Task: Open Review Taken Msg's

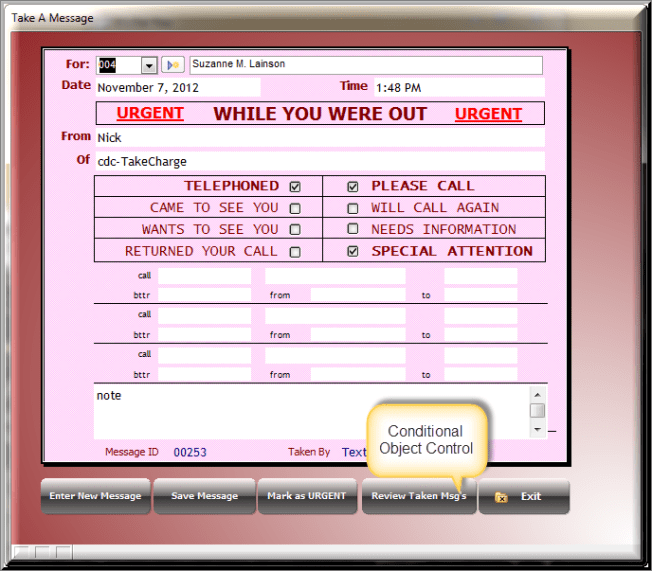Action: (418, 497)
